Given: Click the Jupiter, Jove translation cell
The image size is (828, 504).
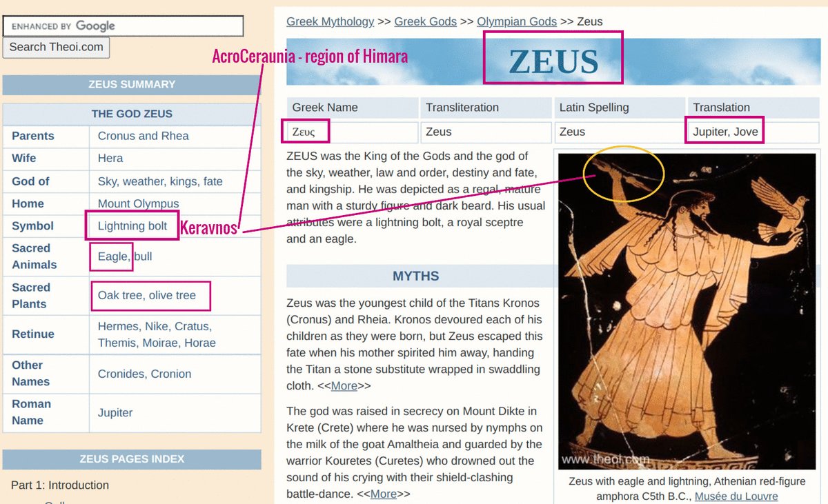Looking at the screenshot, I should (753, 132).
